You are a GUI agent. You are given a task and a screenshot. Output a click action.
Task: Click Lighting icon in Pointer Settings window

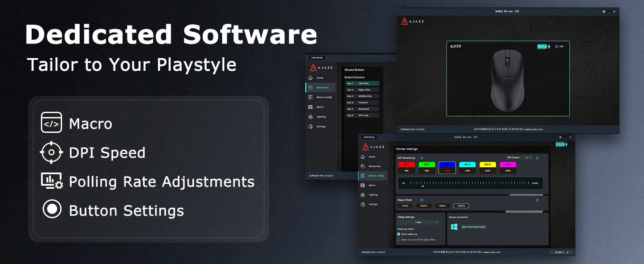tap(363, 194)
